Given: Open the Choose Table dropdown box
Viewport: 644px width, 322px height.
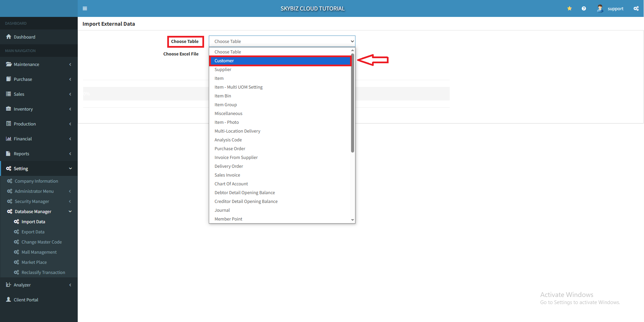Looking at the screenshot, I should coord(282,41).
